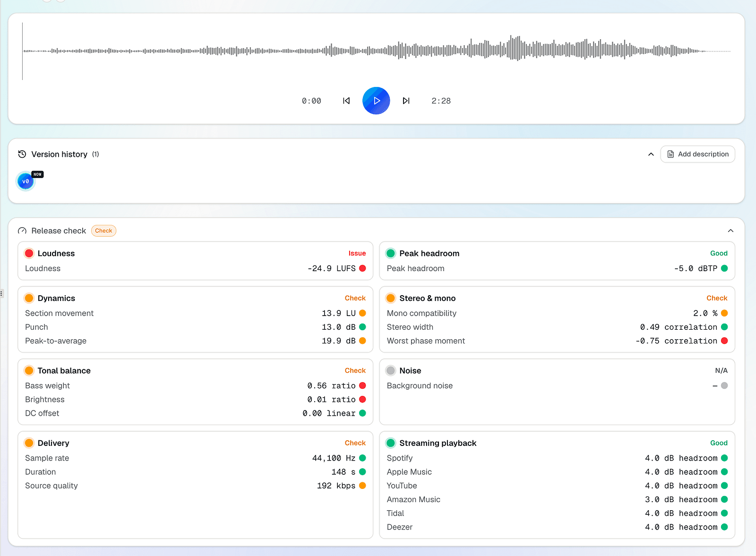Screen dimensions: 756x556
Task: Click the orange Stereo & mono status dot
Action: tap(391, 298)
